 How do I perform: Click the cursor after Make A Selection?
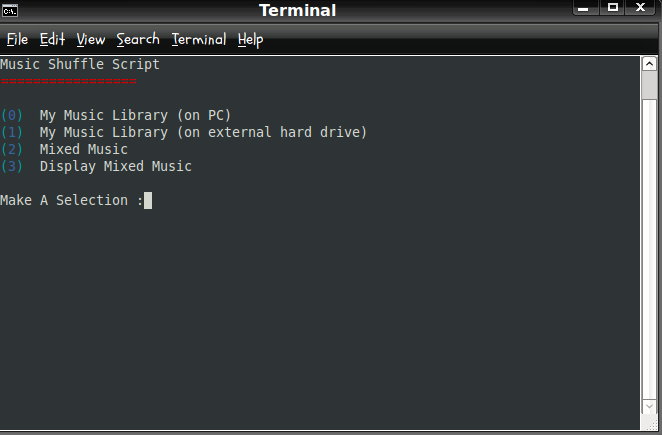[148, 201]
